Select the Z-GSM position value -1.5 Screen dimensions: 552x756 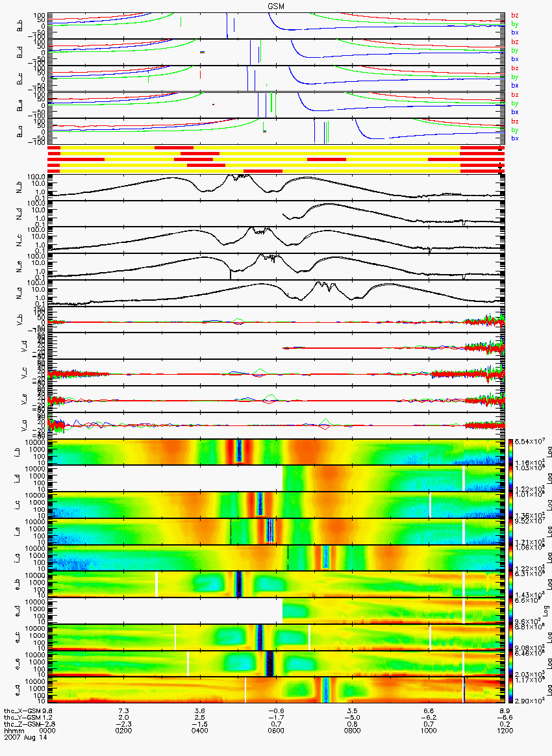(x=199, y=724)
